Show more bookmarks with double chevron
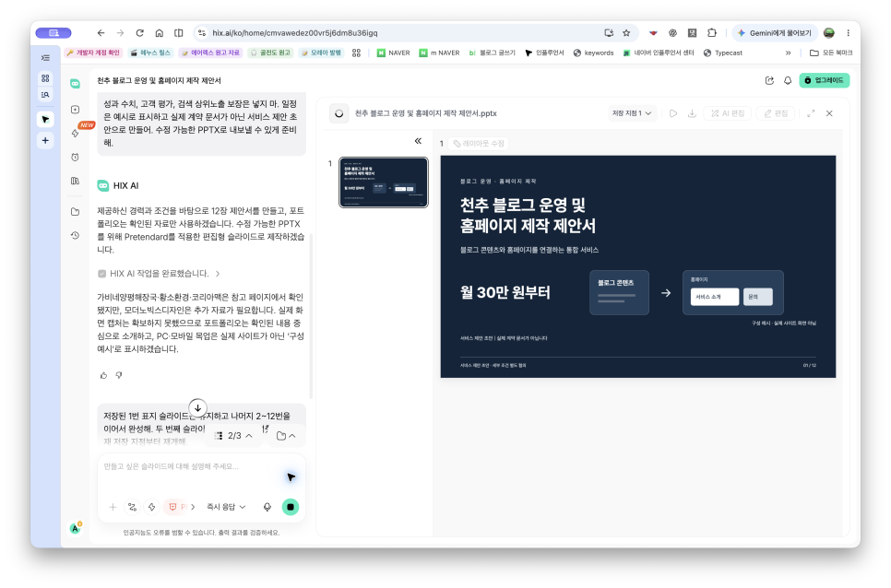The height and width of the screenshot is (588, 891). 788,53
